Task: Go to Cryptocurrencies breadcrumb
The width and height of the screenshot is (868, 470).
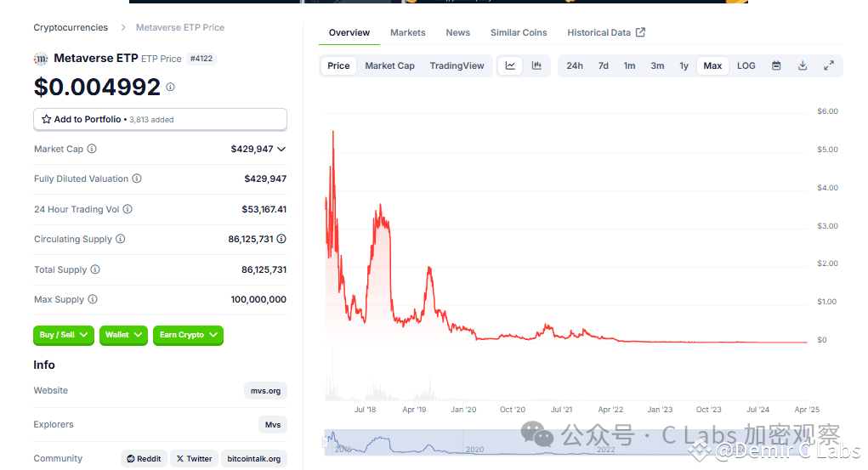Action: (71, 27)
